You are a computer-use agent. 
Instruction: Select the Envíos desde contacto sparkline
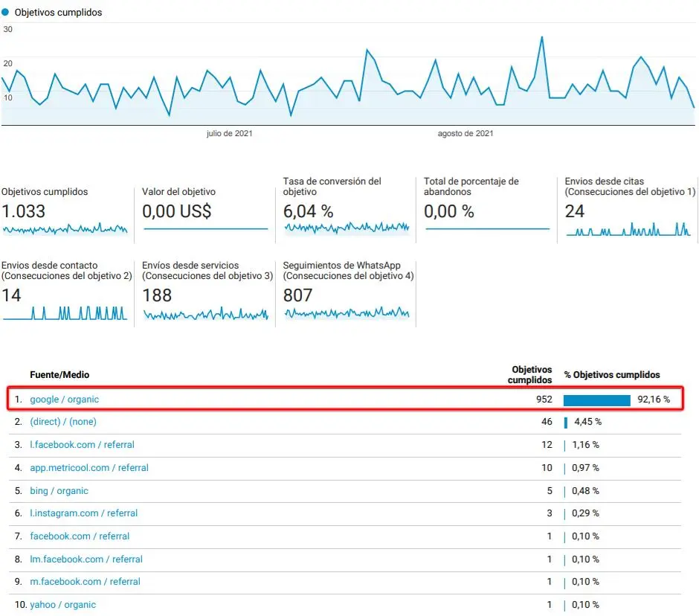tap(65, 312)
